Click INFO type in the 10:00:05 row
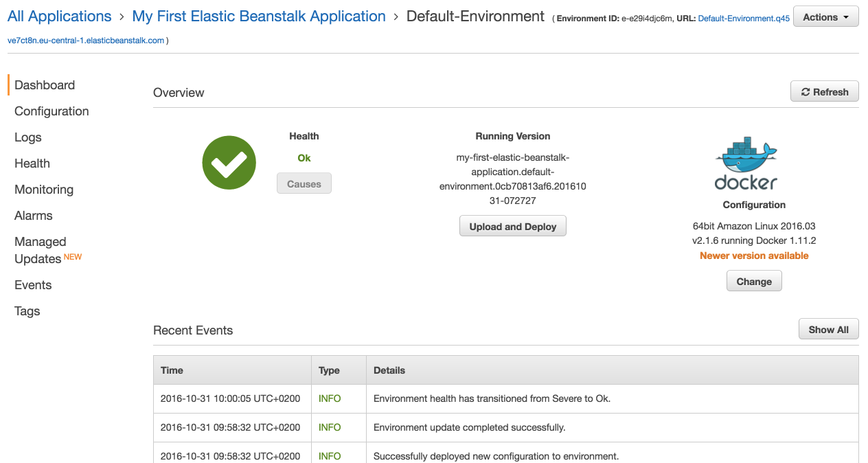868x463 pixels. [x=330, y=398]
